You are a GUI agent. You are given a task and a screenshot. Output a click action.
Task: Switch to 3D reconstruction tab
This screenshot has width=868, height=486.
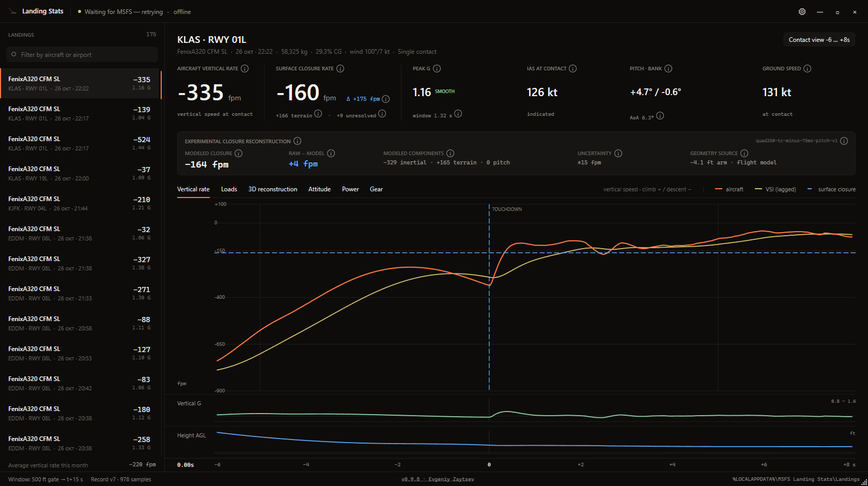click(x=273, y=189)
